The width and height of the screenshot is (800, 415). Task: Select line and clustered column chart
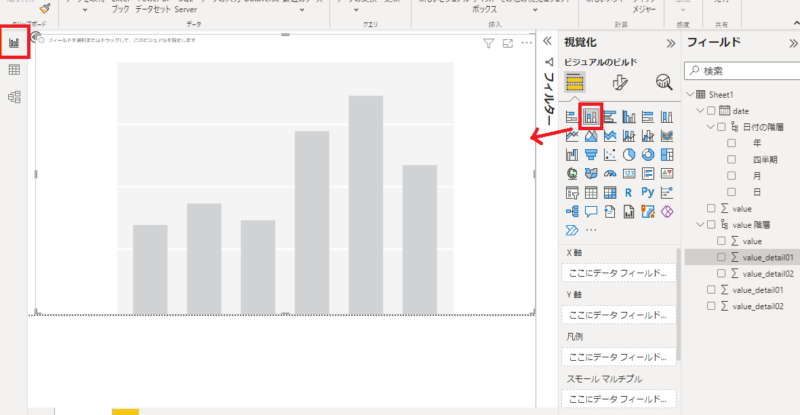click(647, 136)
